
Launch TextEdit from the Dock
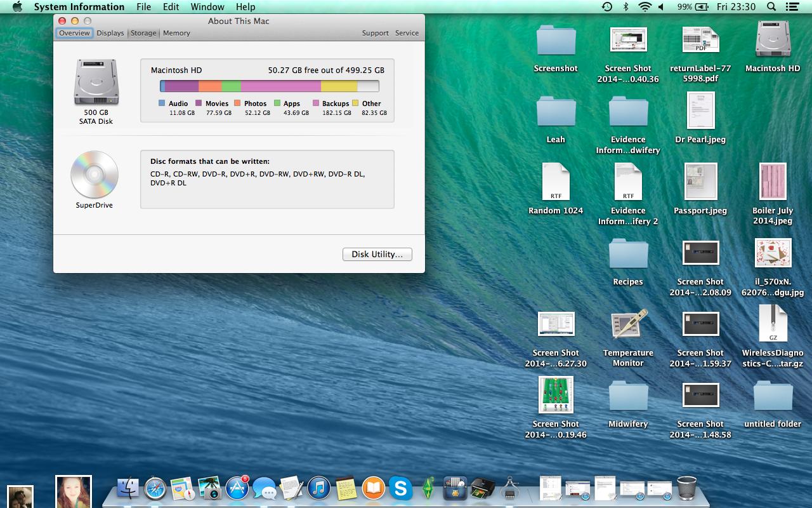point(292,488)
